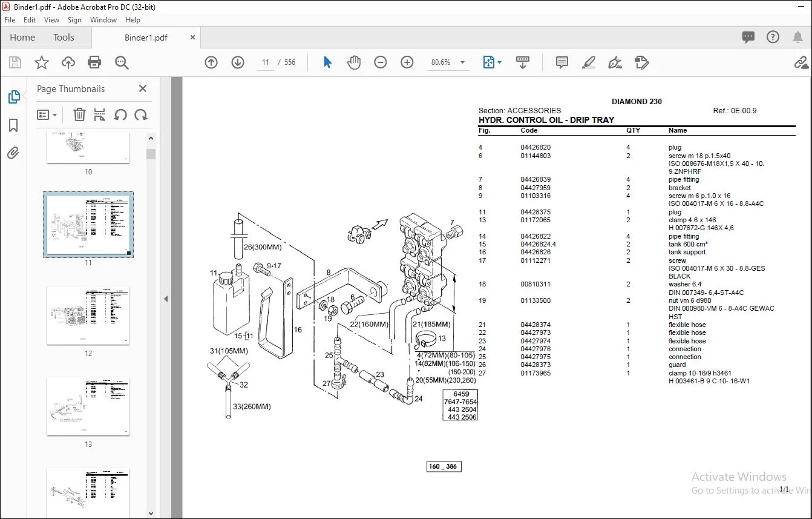Open the print pages thumbnail icon

100,114
